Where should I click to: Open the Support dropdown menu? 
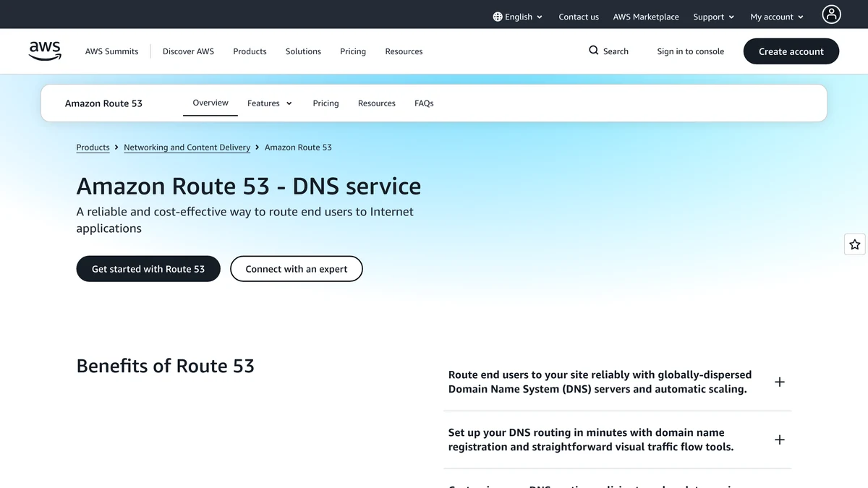[x=714, y=17]
